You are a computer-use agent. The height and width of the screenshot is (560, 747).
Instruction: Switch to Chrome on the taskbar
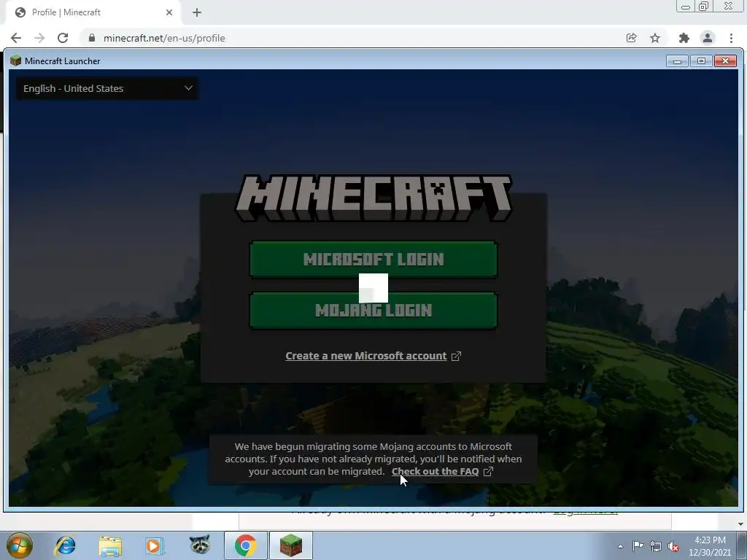coord(245,545)
